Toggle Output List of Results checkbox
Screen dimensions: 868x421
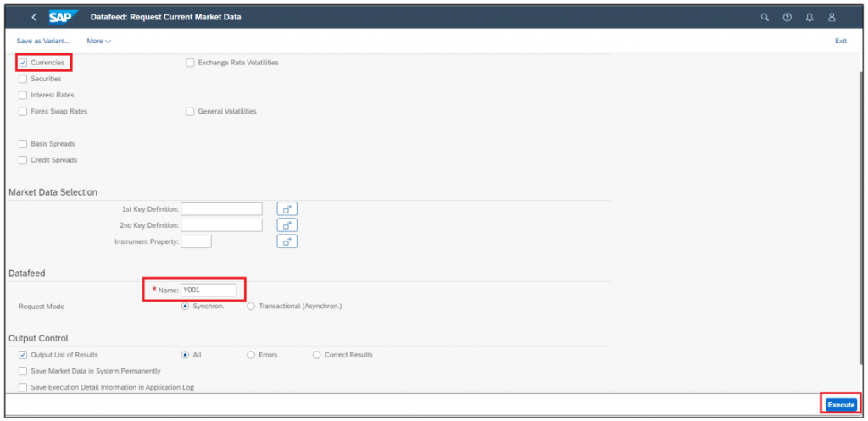click(x=23, y=355)
